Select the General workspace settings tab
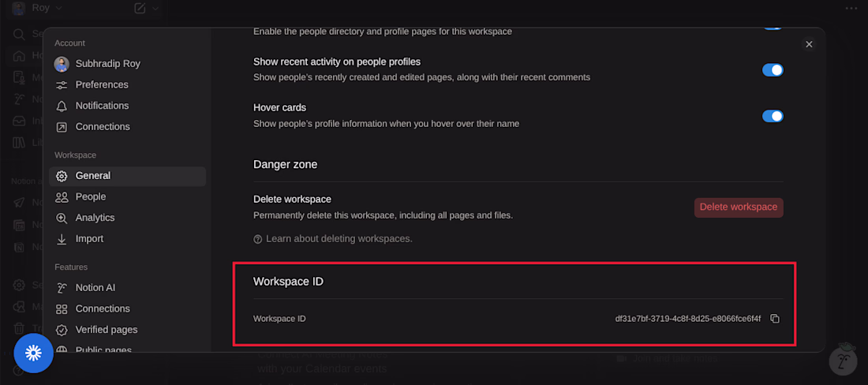 pos(93,176)
